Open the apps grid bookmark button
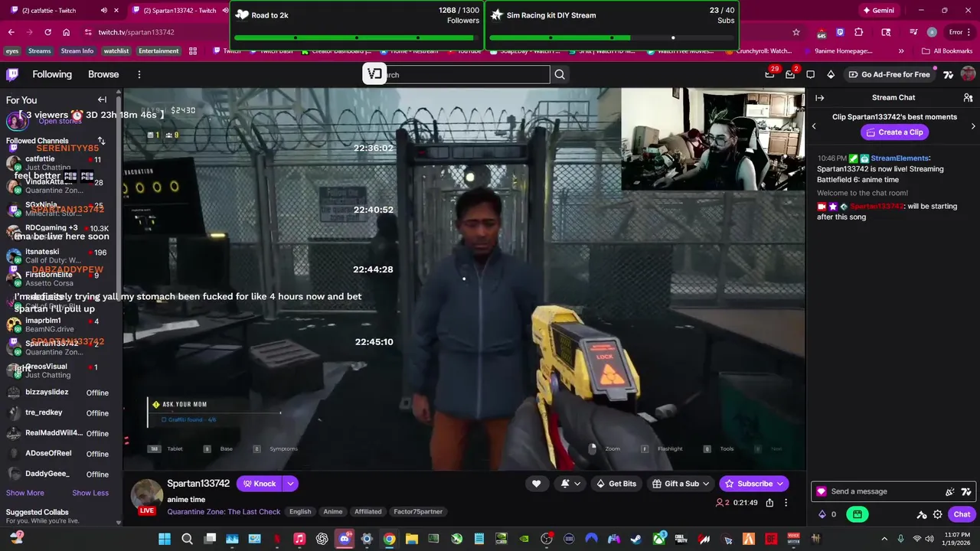This screenshot has width=980, height=551. pyautogui.click(x=193, y=51)
